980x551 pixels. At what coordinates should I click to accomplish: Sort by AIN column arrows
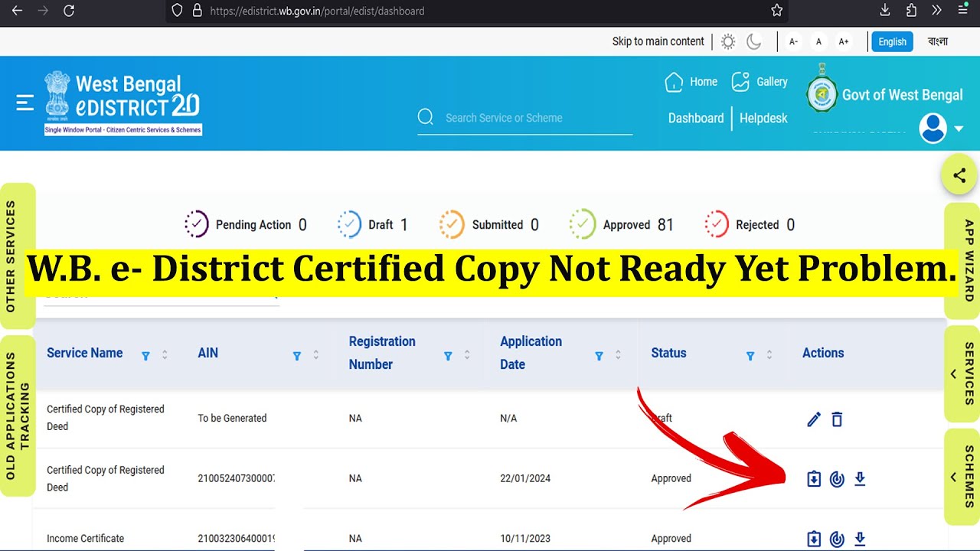[316, 355]
